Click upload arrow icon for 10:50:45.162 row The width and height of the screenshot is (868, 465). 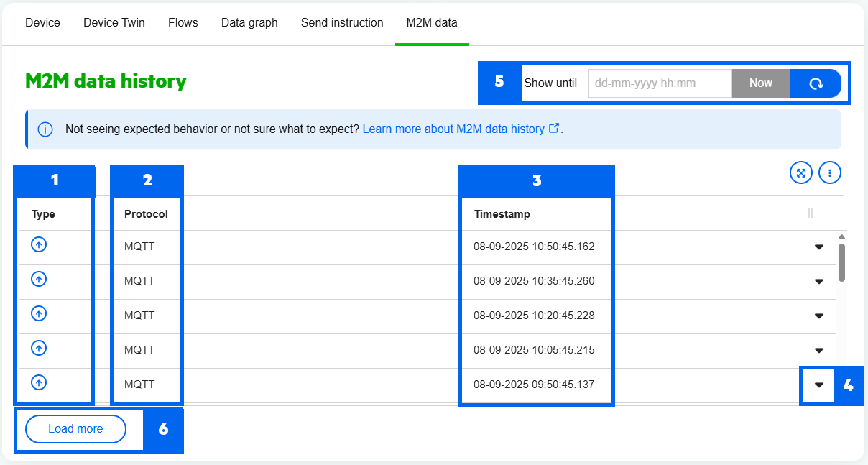tap(40, 244)
